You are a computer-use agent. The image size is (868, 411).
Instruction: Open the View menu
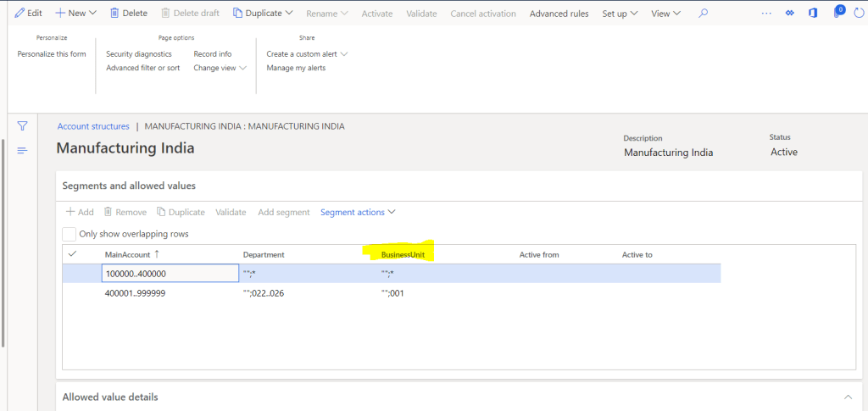(x=665, y=14)
